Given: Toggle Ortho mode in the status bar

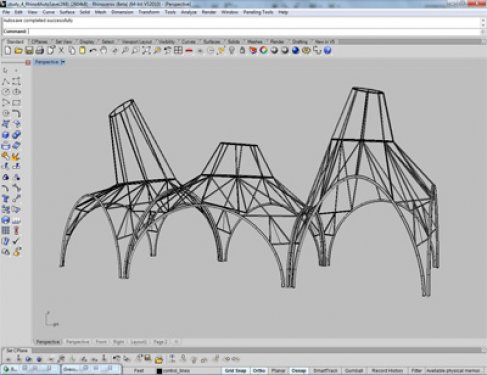Looking at the screenshot, I should pos(259,371).
